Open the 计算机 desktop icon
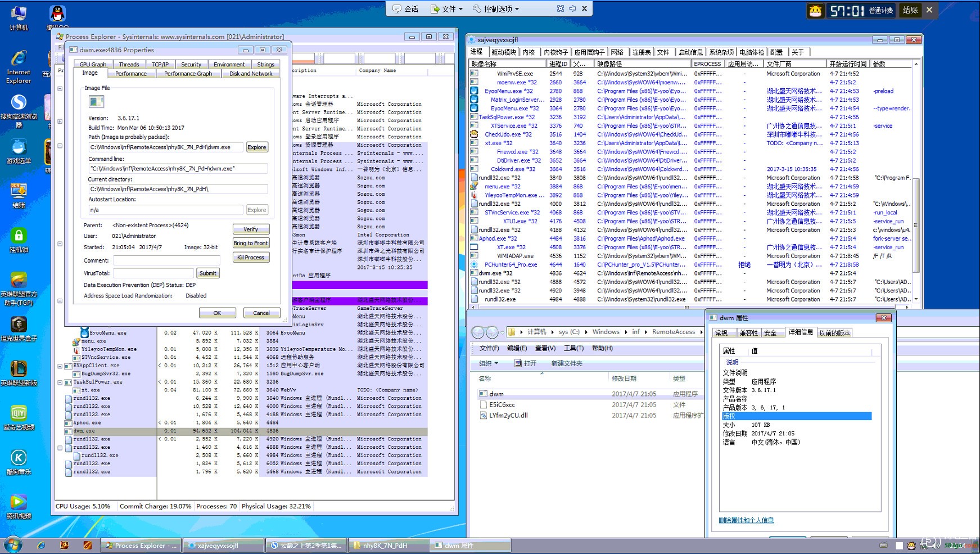This screenshot has width=980, height=554. (19, 17)
